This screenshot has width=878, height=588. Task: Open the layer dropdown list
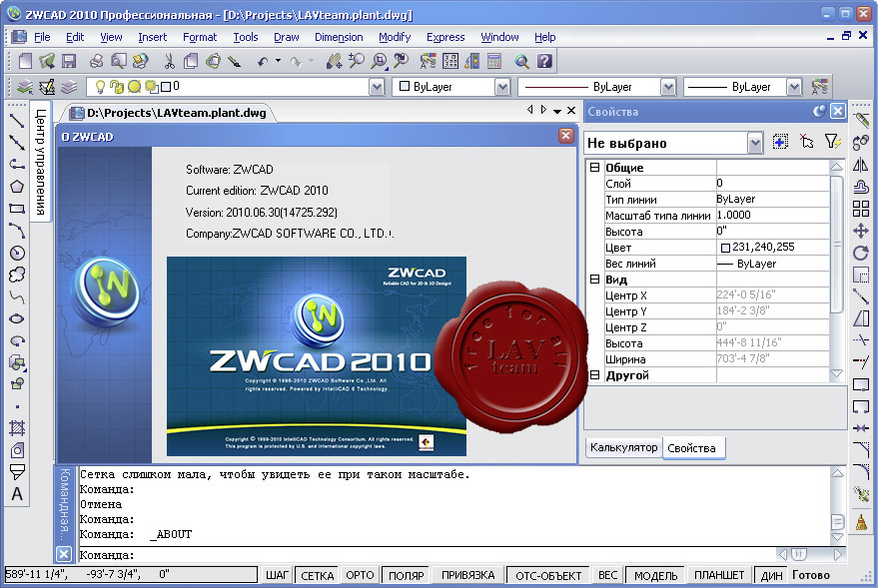point(377,87)
